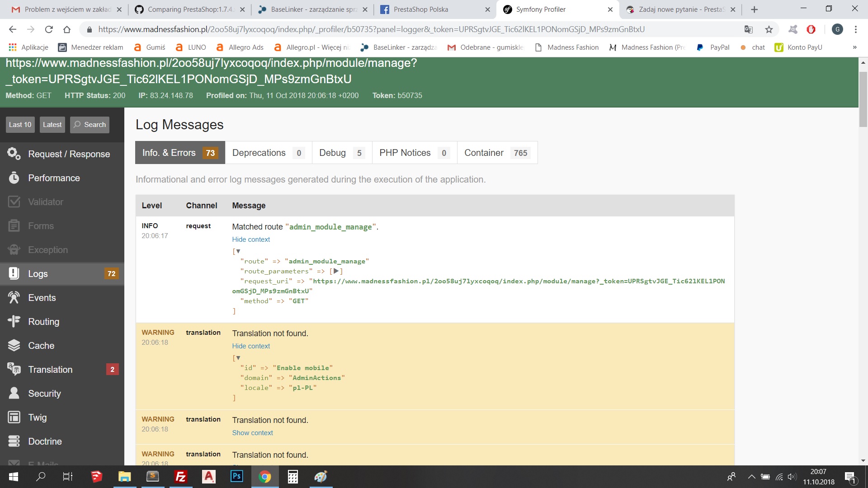Viewport: 868px width, 488px height.
Task: Launch FileZilla from the taskbar
Action: (181, 477)
